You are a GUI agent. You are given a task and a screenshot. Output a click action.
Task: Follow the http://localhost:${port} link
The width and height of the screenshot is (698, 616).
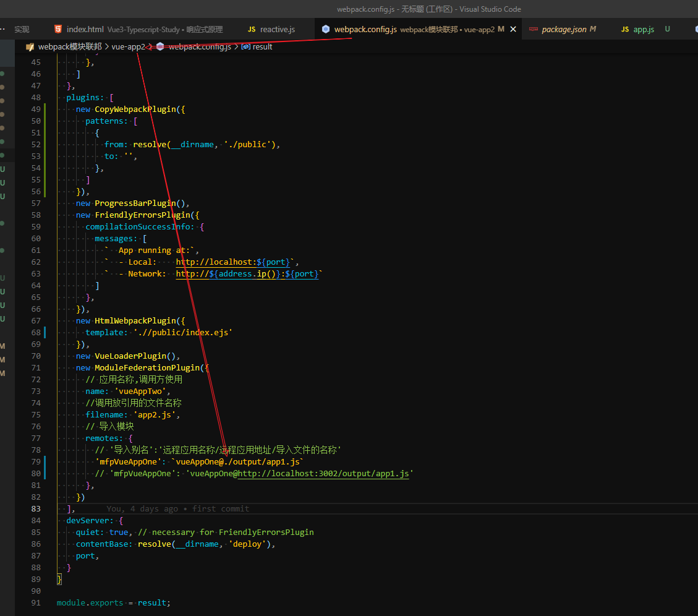[233, 262]
